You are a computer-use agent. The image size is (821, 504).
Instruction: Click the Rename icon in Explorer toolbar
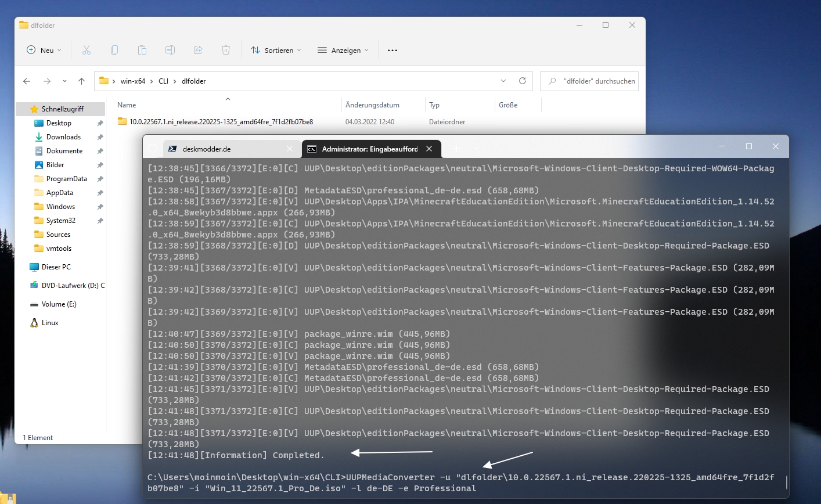[x=170, y=51]
